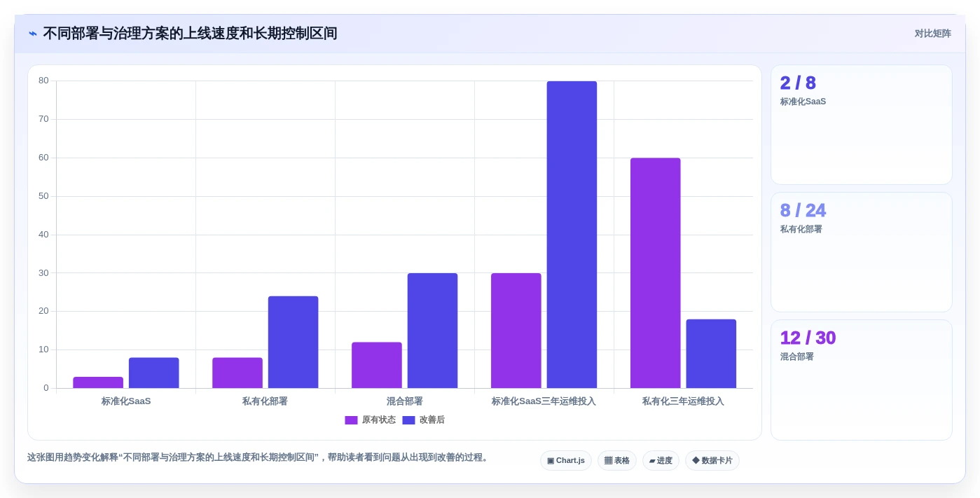This screenshot has width=980, height=498.
Task: Open the 标准化SaaS 2 / 8 card
Action: [x=862, y=125]
